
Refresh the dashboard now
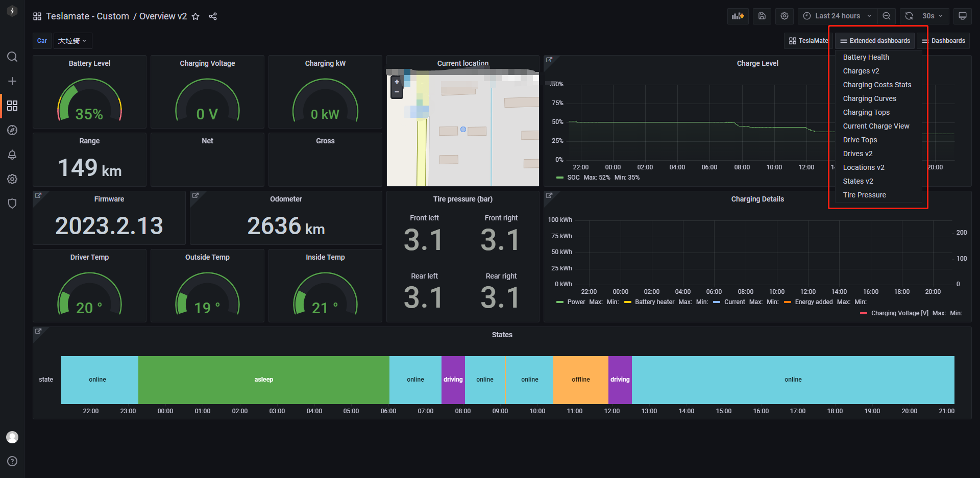click(909, 16)
